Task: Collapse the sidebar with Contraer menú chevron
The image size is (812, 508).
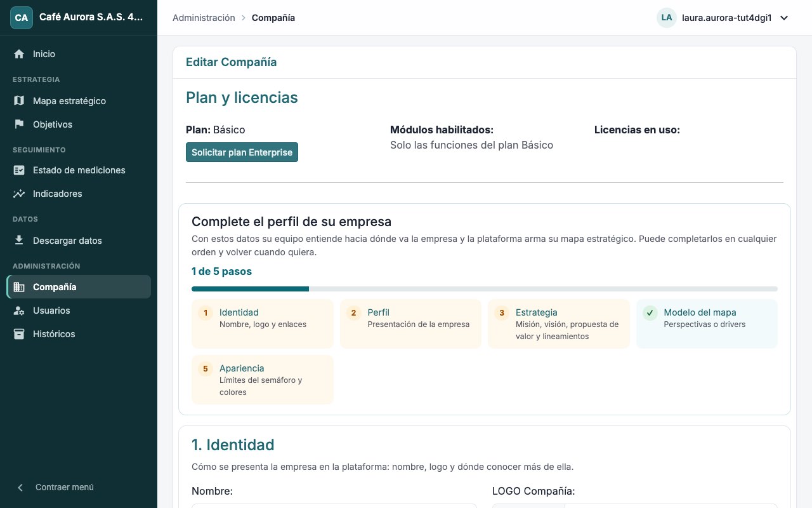Action: click(x=20, y=488)
